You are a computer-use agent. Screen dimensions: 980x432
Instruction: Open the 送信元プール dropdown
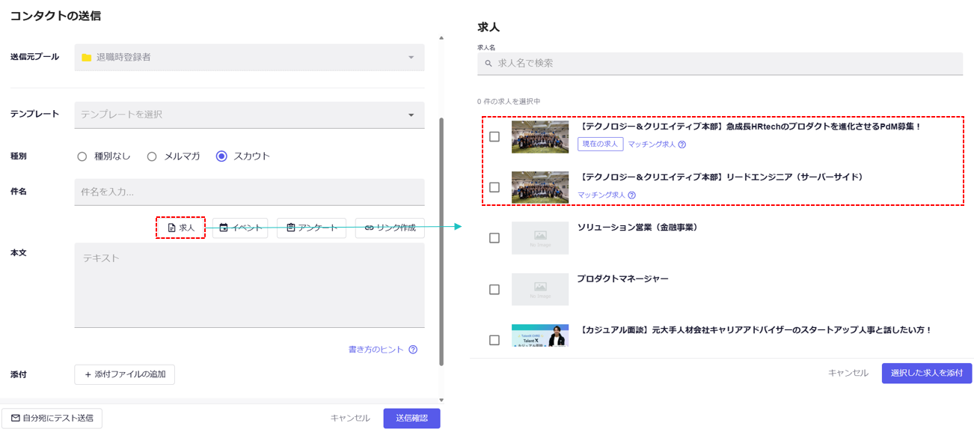(249, 58)
